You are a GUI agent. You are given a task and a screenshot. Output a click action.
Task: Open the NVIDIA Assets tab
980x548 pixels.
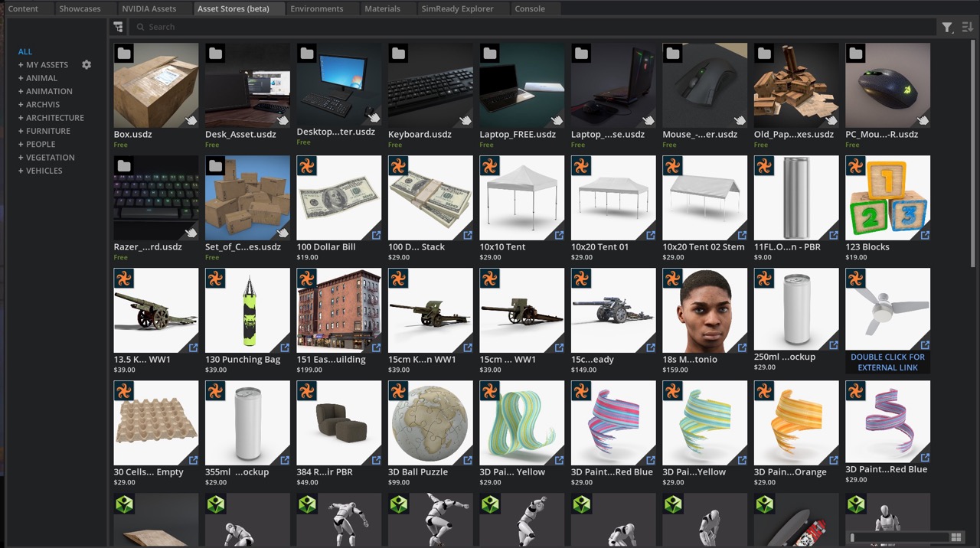149,8
